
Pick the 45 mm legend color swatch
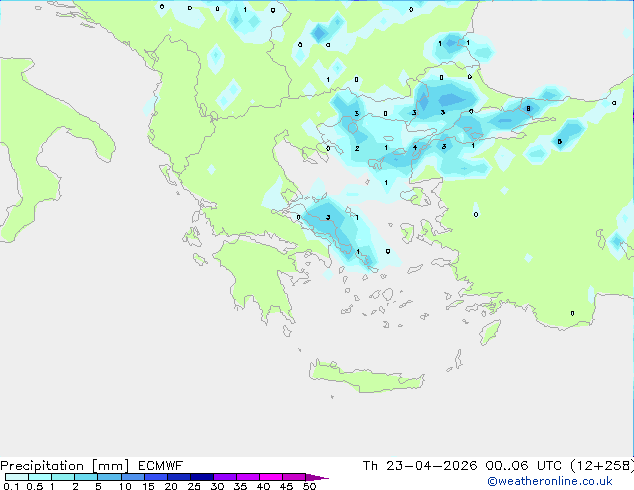pos(294,477)
